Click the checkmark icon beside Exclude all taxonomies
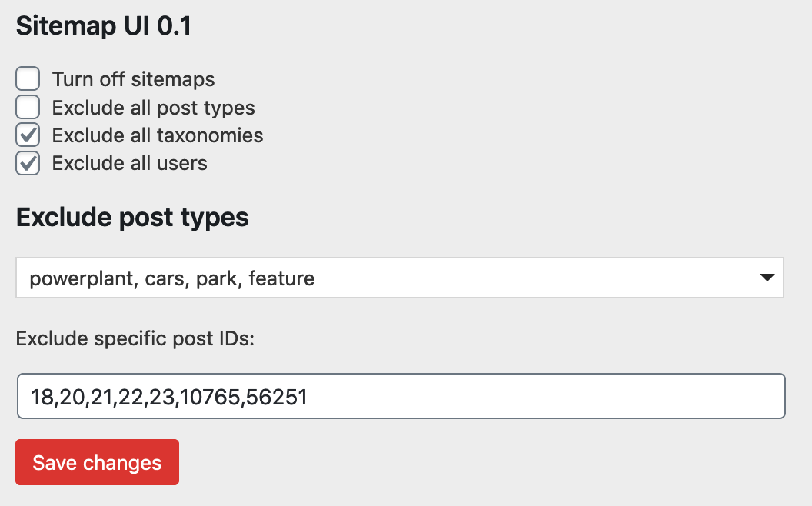 tap(28, 135)
